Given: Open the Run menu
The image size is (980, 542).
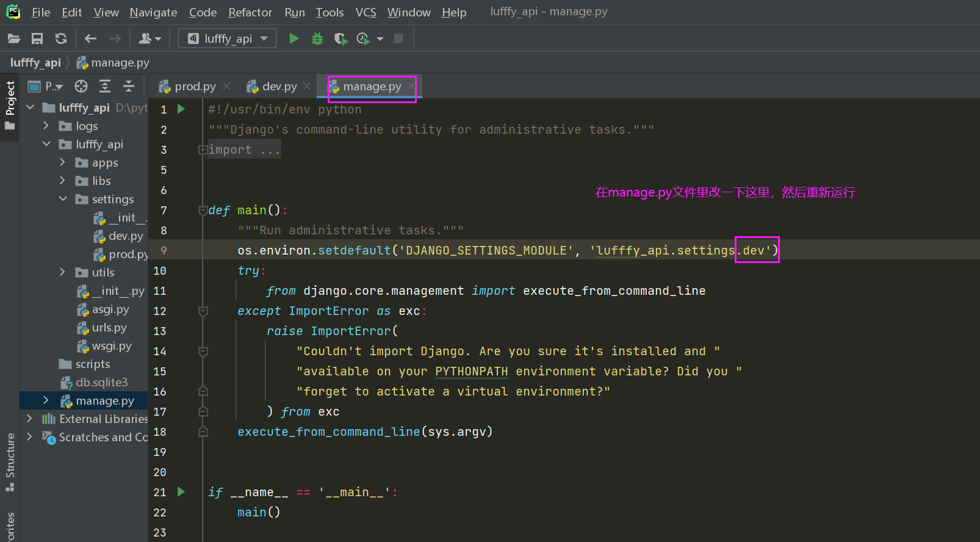Looking at the screenshot, I should [295, 12].
